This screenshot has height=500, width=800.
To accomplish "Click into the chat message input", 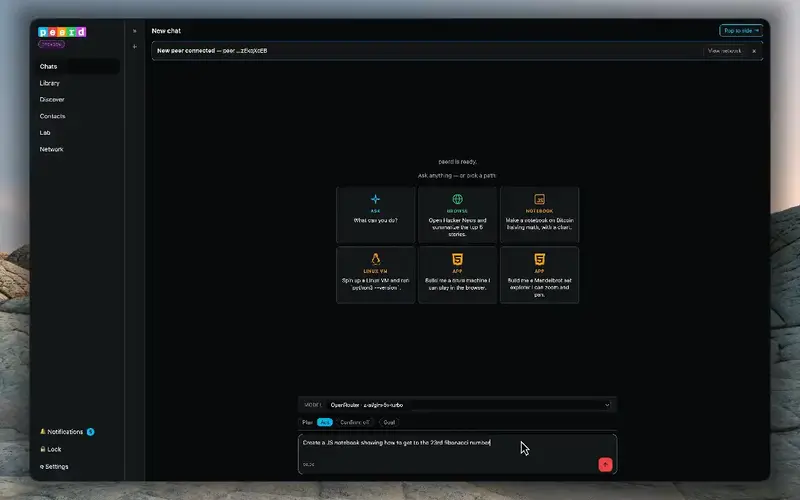I will tap(457, 454).
